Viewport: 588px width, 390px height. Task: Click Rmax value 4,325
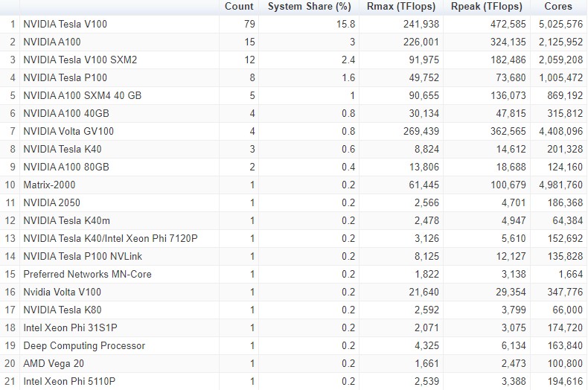pos(426,346)
